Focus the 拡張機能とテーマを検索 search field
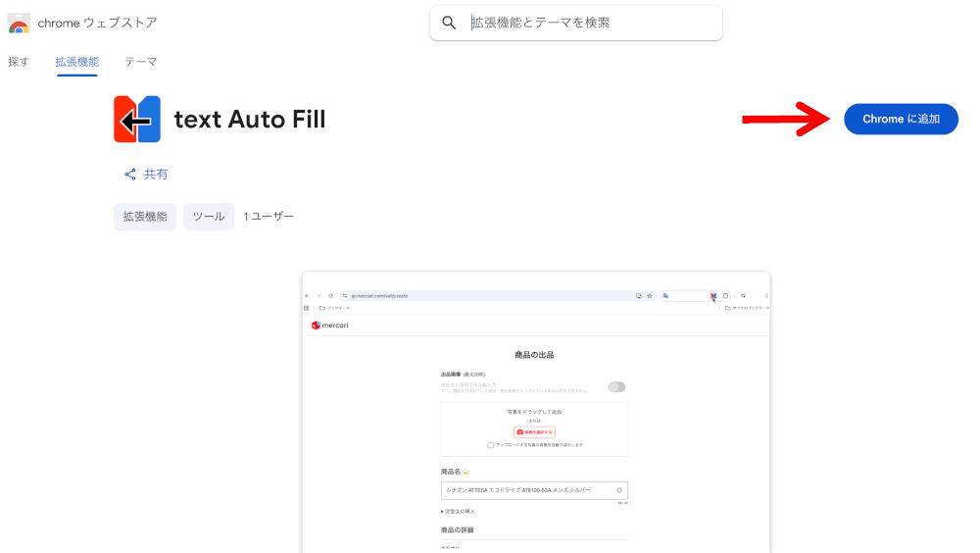 (x=588, y=23)
